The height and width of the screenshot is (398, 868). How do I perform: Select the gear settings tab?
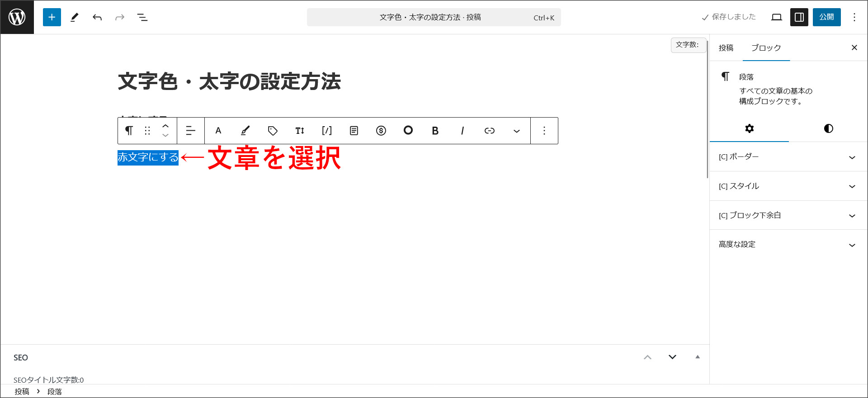pos(749,128)
